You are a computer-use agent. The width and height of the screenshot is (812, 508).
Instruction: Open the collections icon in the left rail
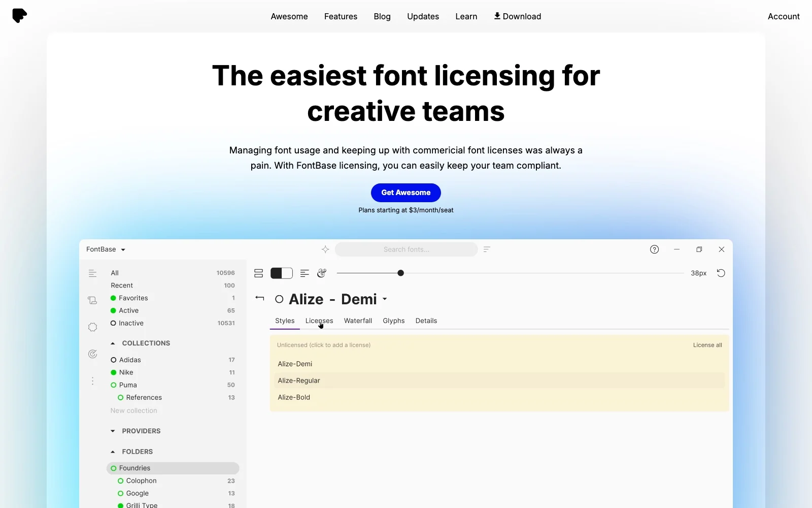(x=92, y=300)
